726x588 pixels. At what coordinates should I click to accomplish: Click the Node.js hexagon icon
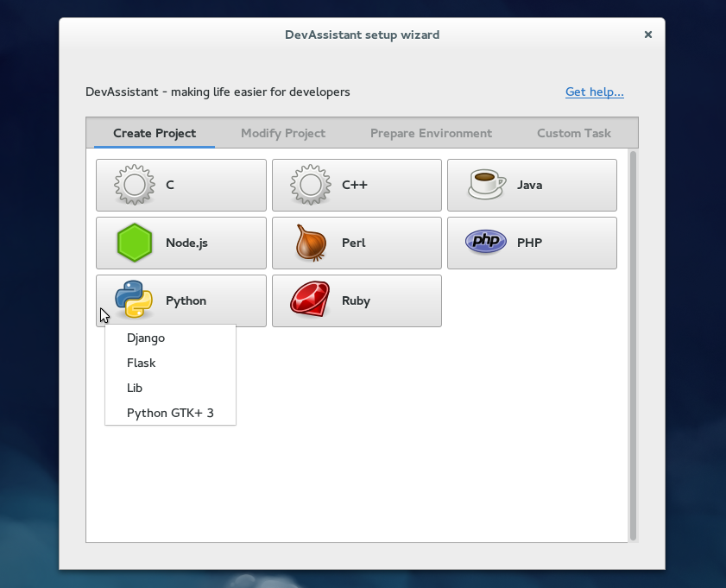(x=133, y=243)
